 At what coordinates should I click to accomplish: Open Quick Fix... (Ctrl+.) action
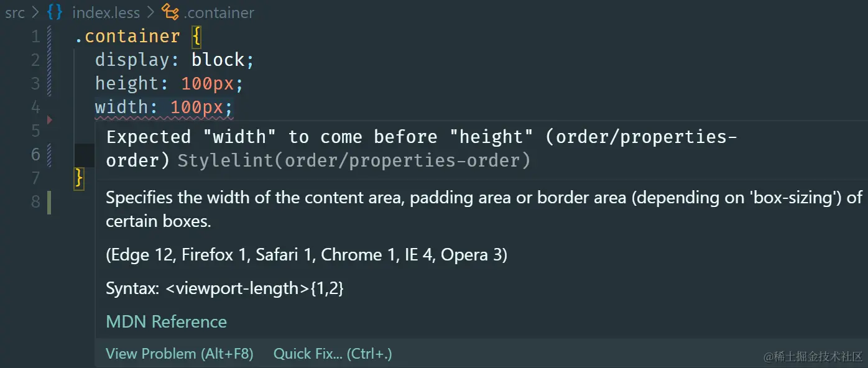(x=333, y=354)
